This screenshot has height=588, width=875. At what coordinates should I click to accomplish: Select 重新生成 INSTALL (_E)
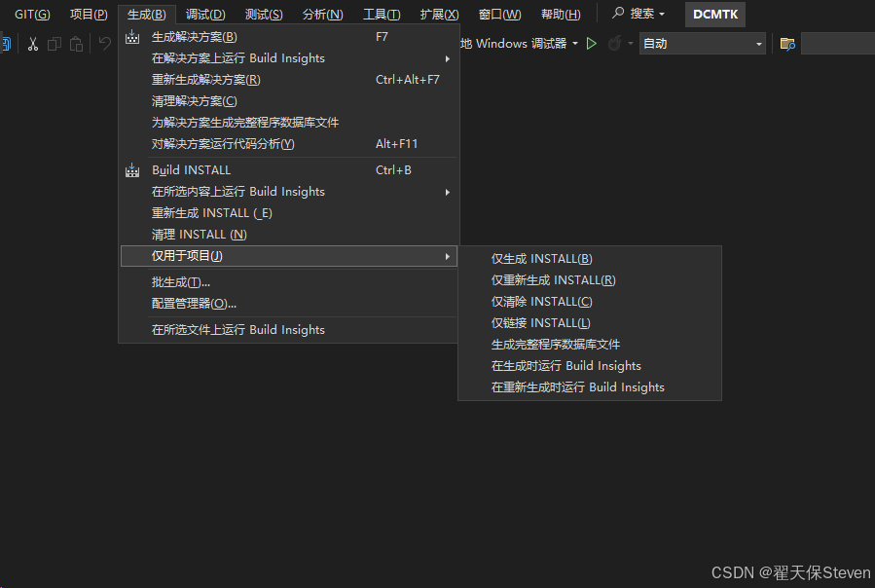pyautogui.click(x=288, y=213)
